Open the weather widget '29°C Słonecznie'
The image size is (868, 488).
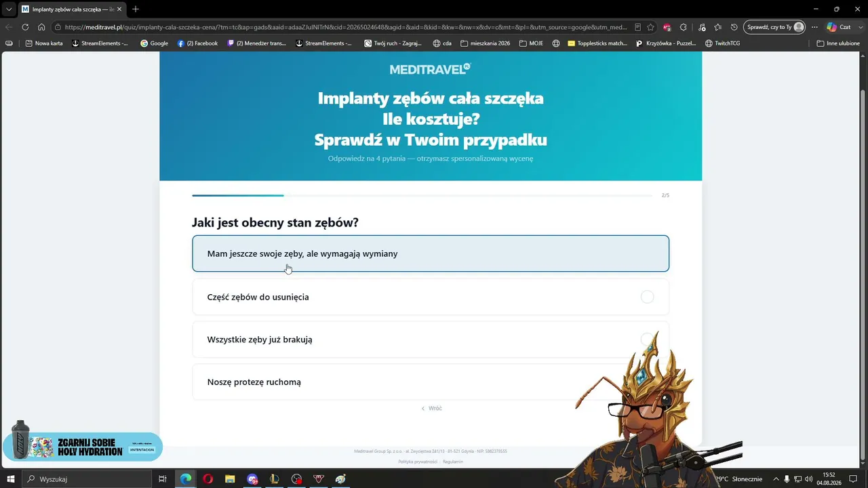[x=740, y=479]
